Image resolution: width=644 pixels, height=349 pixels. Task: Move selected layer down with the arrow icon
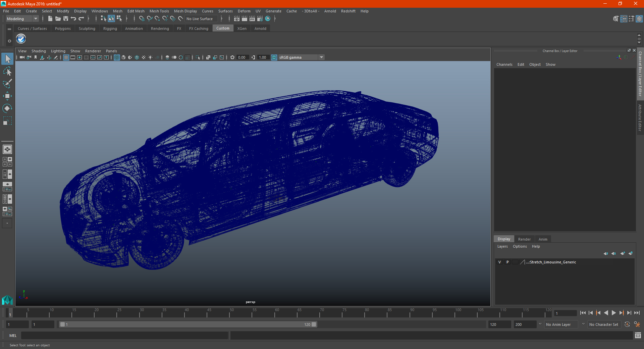tap(614, 253)
